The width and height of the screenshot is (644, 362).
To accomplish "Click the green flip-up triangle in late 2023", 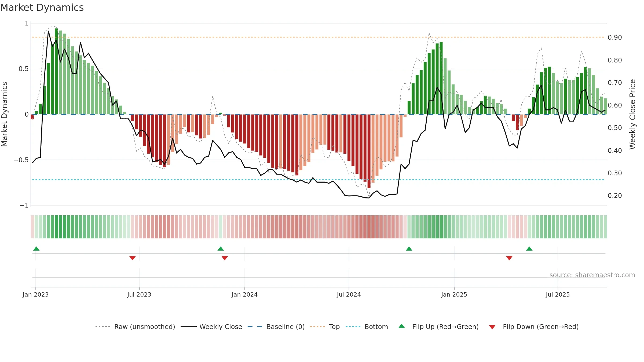I will coord(221,249).
